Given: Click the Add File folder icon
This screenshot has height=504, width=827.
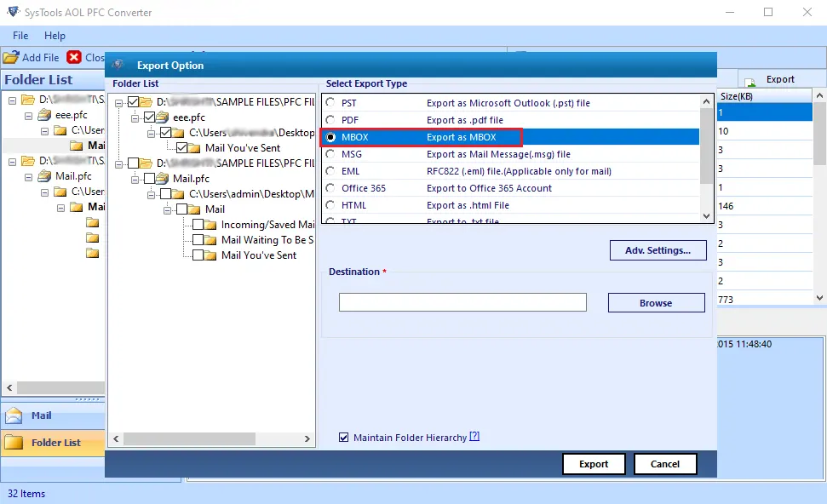Looking at the screenshot, I should pyautogui.click(x=10, y=57).
